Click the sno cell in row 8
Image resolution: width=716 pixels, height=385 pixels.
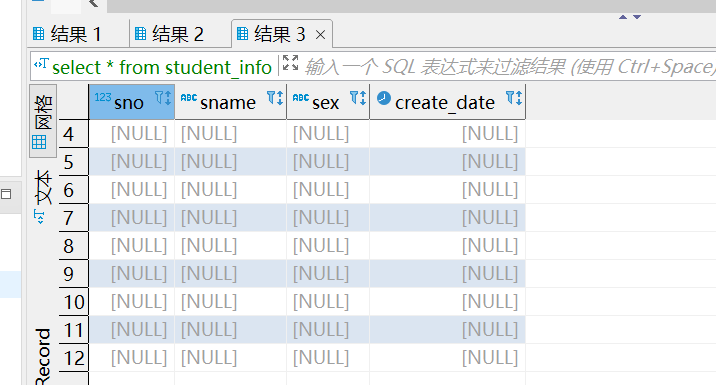pyautogui.click(x=132, y=246)
